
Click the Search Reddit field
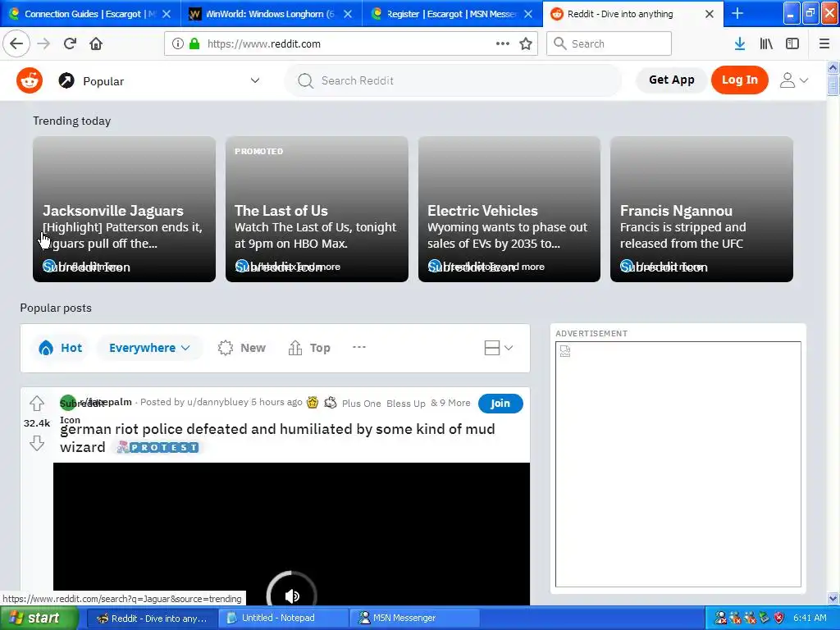coord(453,80)
